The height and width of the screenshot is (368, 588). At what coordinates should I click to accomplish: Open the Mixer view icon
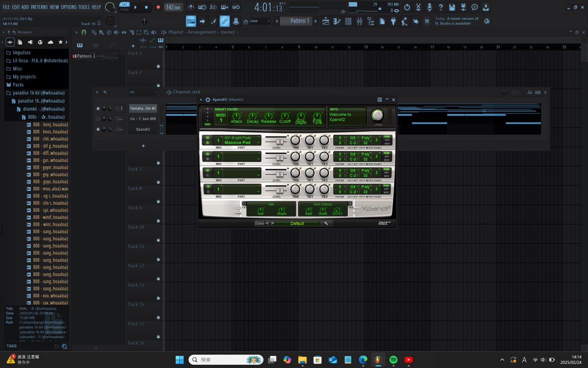click(360, 21)
